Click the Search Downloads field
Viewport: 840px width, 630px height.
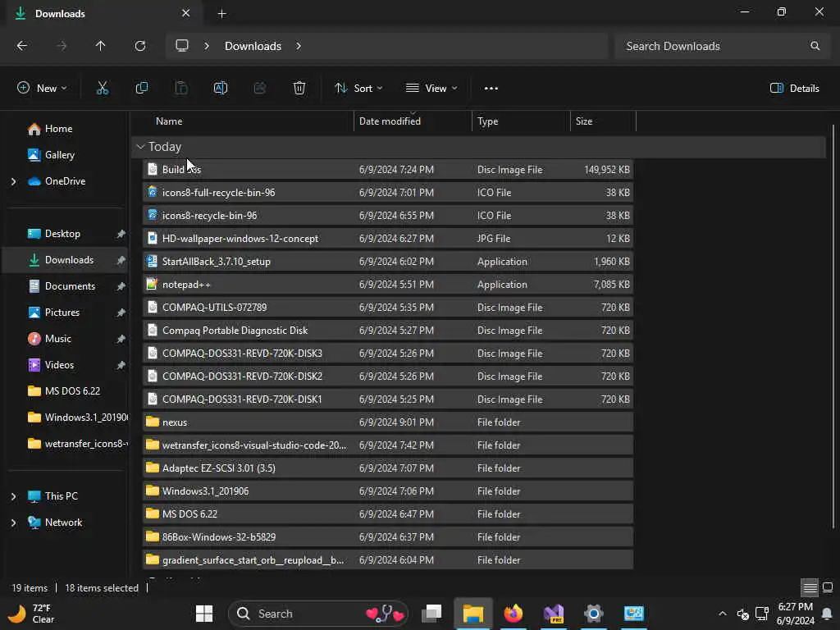720,46
